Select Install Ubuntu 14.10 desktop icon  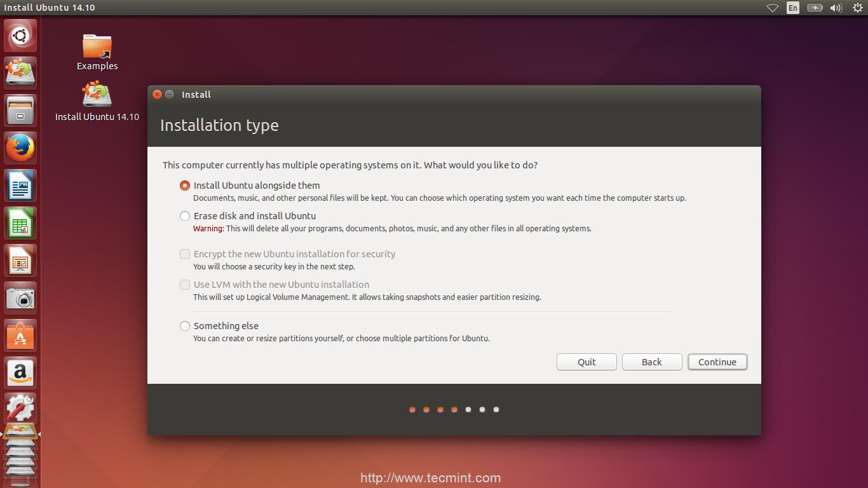coord(97,102)
